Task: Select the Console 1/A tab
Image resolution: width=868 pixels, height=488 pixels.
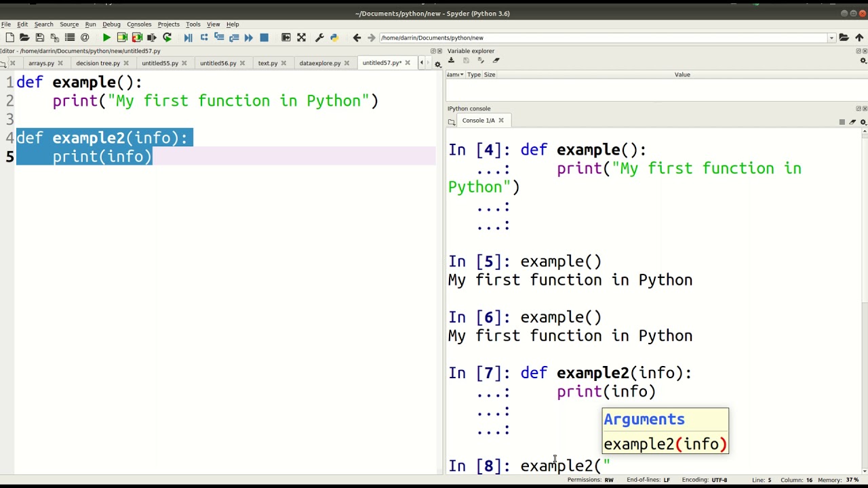Action: tap(479, 121)
